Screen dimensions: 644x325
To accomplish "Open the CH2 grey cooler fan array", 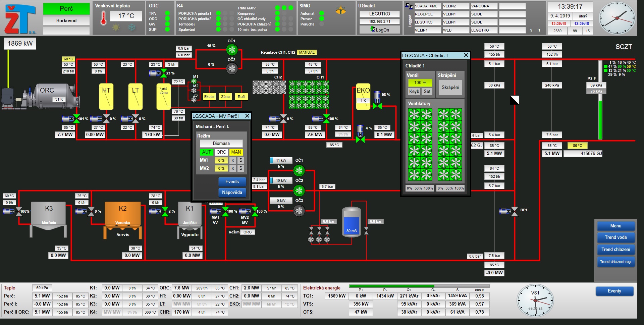I will tap(269, 87).
